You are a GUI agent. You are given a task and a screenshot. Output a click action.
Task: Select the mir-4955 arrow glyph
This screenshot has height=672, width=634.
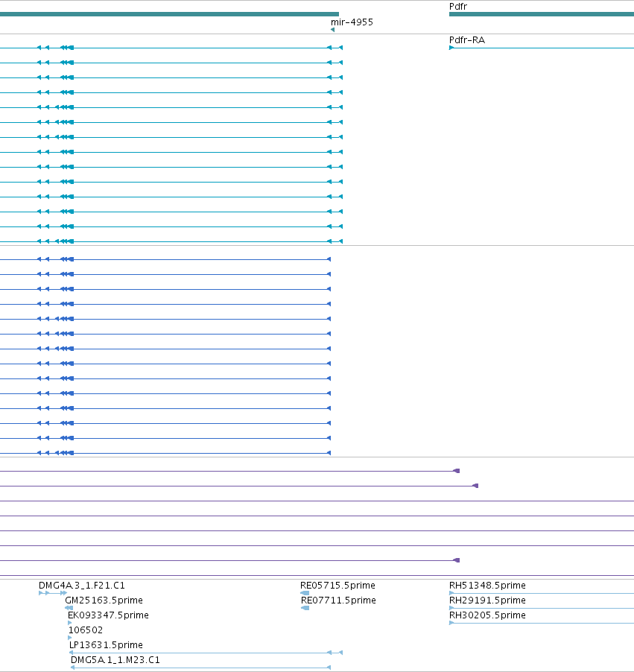point(333,30)
